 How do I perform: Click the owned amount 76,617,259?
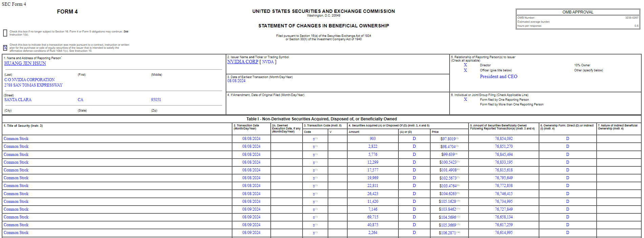[504, 225]
